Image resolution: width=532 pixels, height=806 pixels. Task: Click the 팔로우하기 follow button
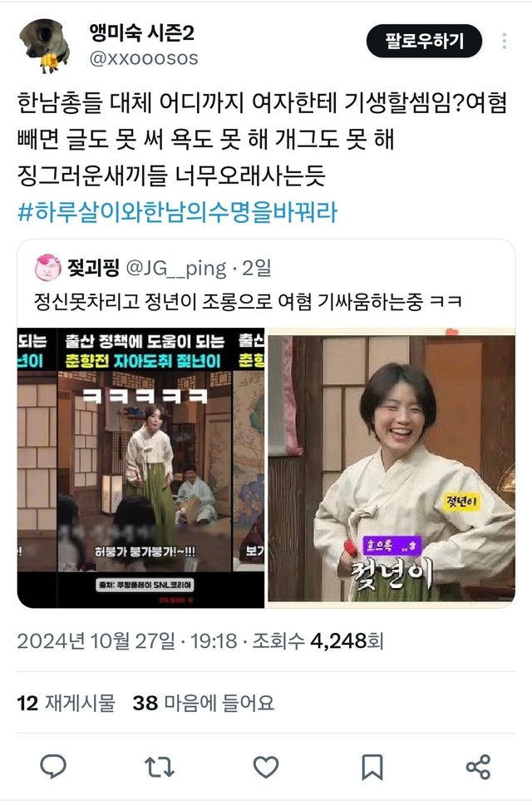[x=424, y=41]
